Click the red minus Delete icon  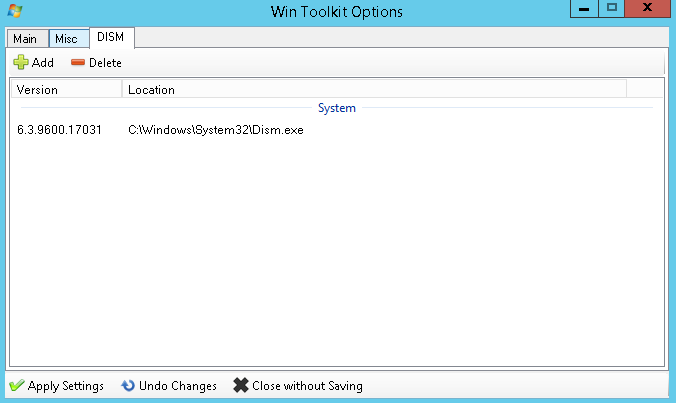78,63
